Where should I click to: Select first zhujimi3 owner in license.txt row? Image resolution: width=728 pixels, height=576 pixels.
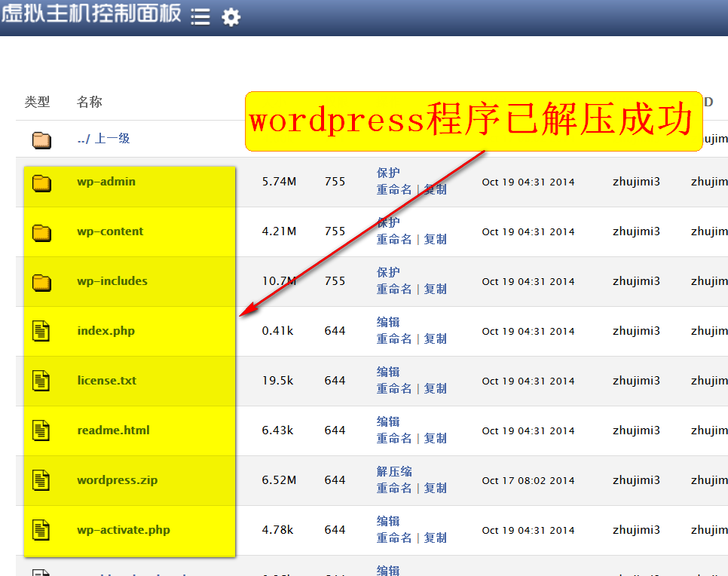[637, 381]
